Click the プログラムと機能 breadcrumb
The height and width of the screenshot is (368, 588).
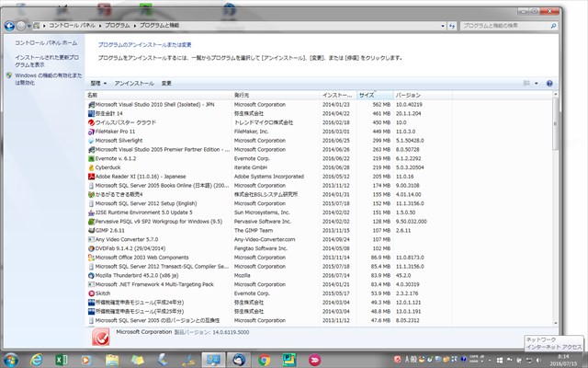[x=159, y=26]
